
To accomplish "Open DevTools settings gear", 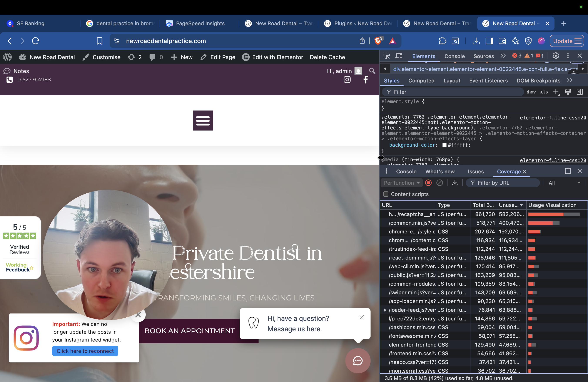I will [x=556, y=56].
